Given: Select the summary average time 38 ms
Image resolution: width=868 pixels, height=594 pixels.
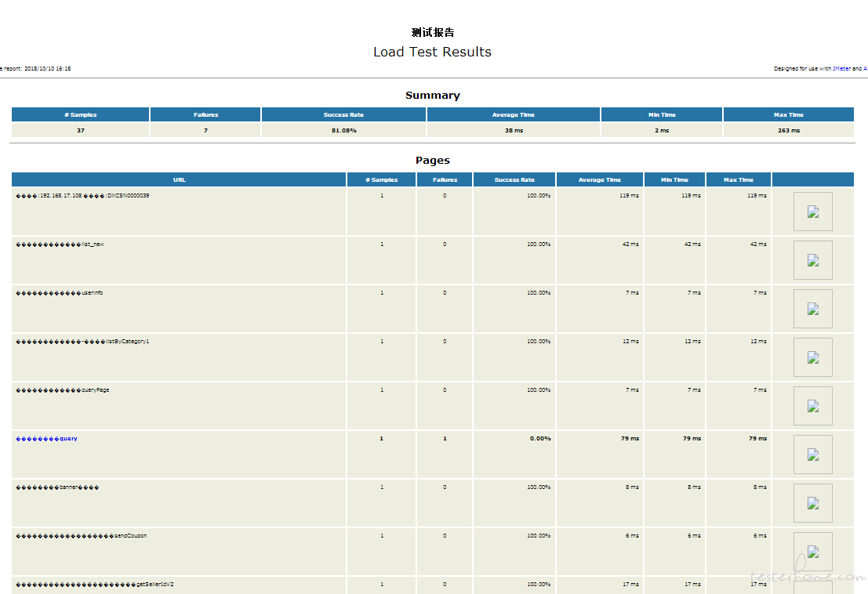Looking at the screenshot, I should click(x=514, y=131).
